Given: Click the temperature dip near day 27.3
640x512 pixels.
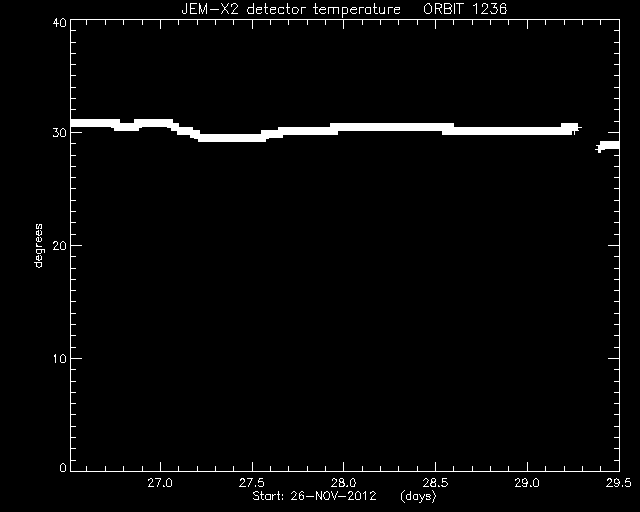Looking at the screenshot, I should point(232,138).
